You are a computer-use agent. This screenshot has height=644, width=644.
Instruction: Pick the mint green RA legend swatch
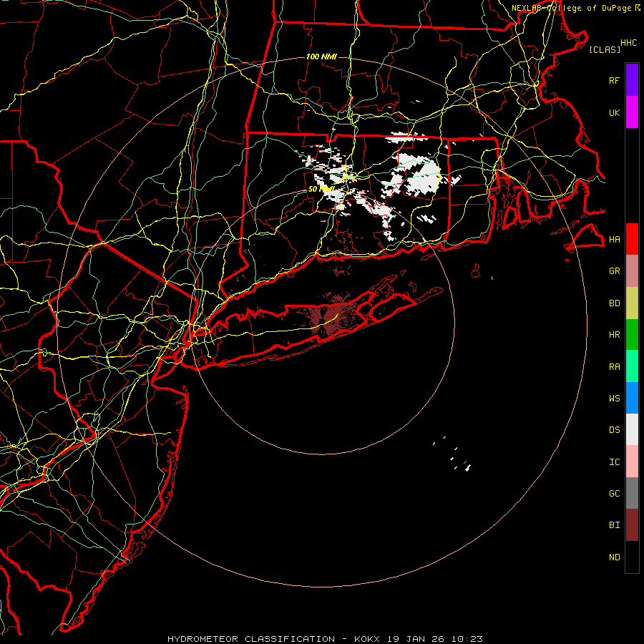point(632,366)
